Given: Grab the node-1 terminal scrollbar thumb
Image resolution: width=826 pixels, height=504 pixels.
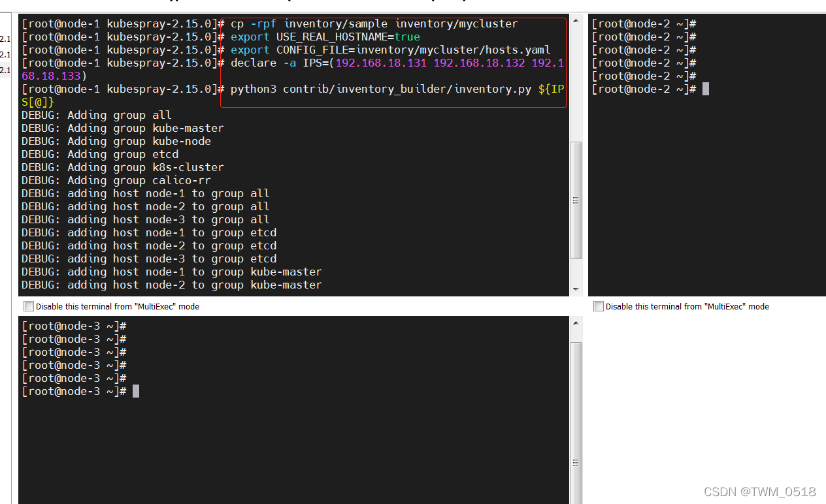Looking at the screenshot, I should pos(576,200).
